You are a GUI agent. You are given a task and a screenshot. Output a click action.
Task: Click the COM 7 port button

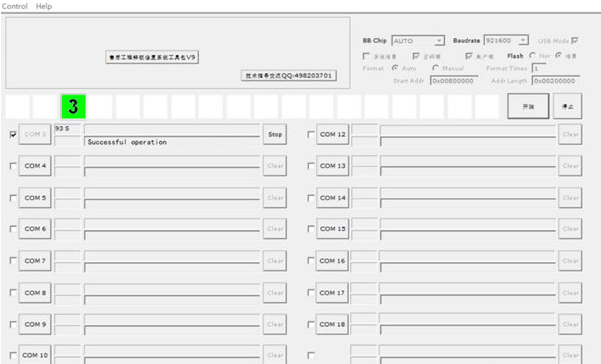(35, 261)
